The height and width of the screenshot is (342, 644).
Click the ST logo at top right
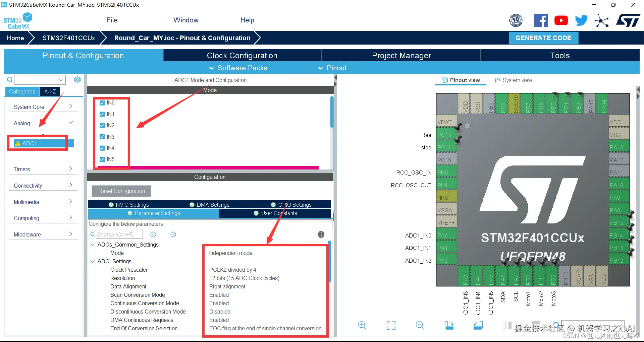628,21
